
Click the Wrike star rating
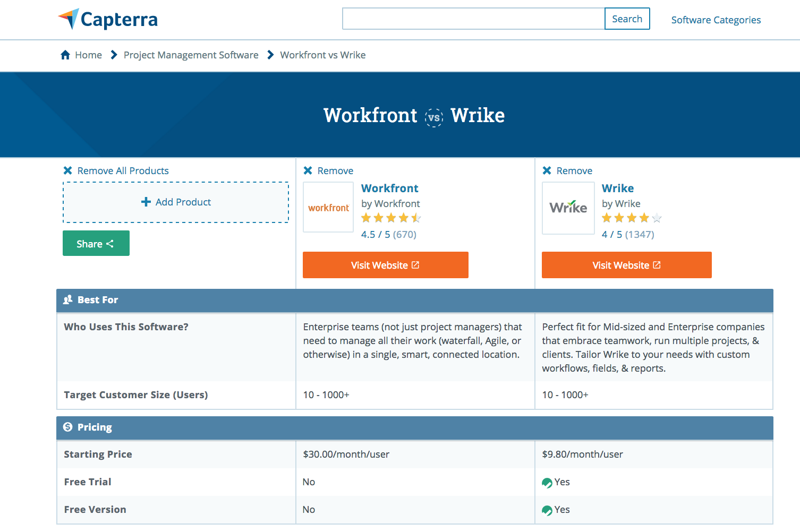[632, 218]
